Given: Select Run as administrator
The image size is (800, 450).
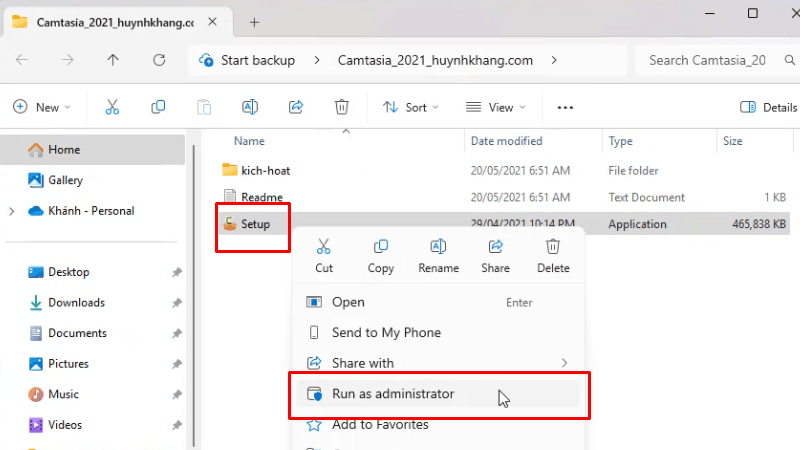Looking at the screenshot, I should tap(392, 394).
